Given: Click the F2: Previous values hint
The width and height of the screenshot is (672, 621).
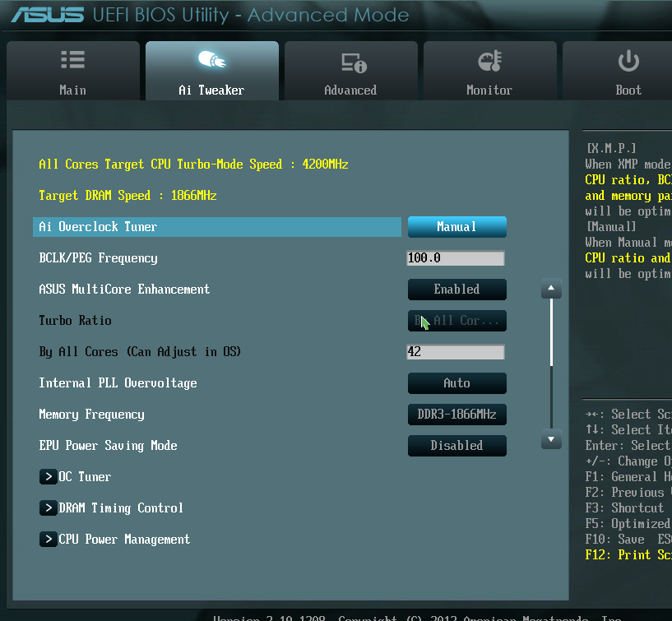Looking at the screenshot, I should [628, 492].
